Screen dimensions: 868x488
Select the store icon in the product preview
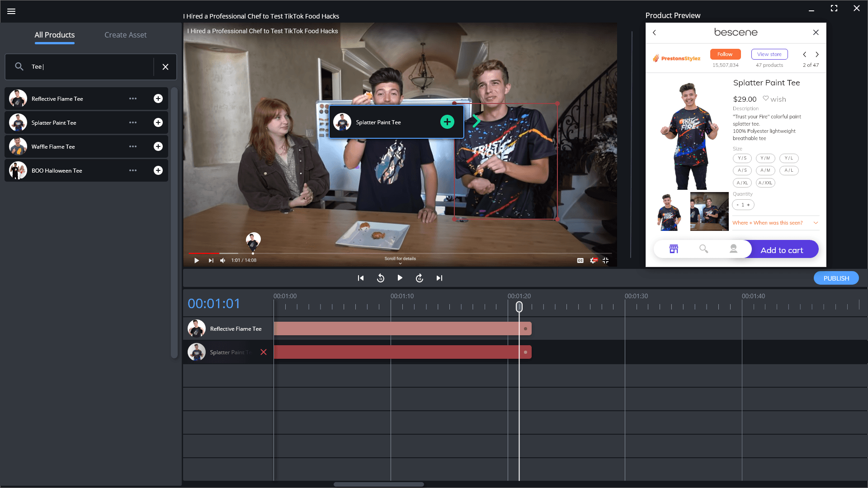(x=673, y=249)
